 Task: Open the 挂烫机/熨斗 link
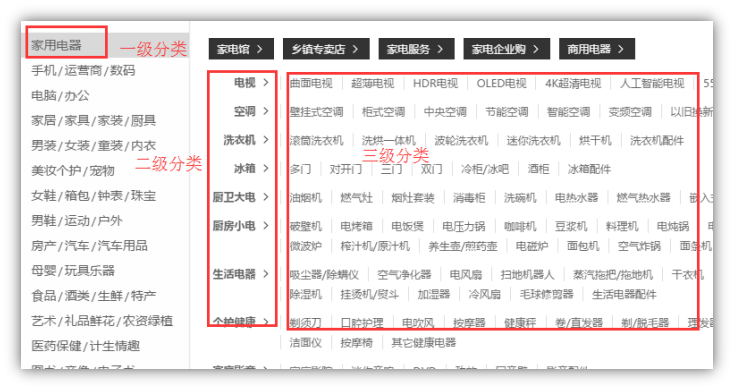click(369, 294)
